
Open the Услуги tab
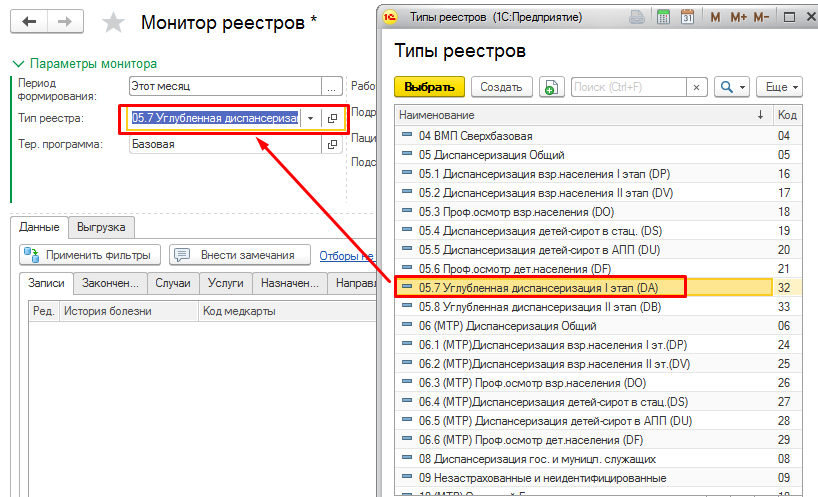coord(225,283)
